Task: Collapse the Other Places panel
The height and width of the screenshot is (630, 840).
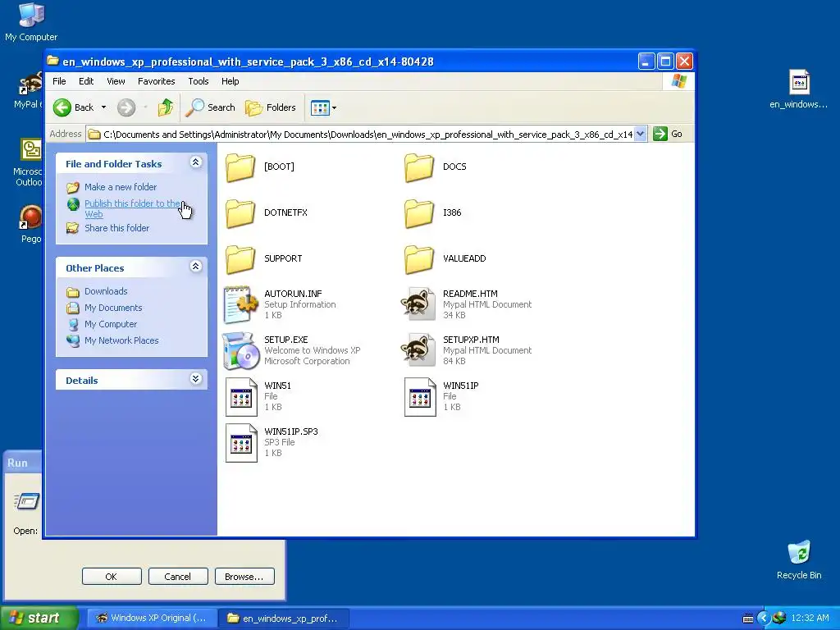Action: point(195,267)
